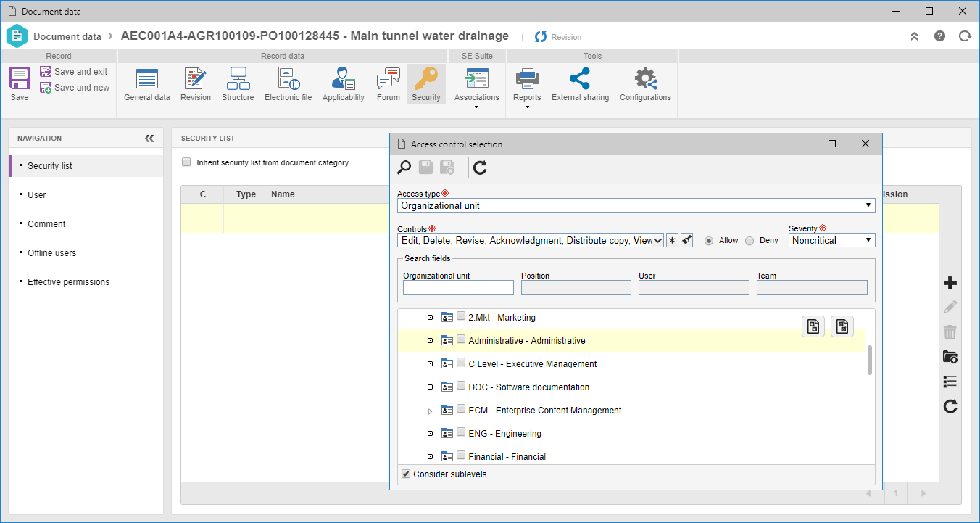This screenshot has height=523, width=980.
Task: Click the Document data hexagon logo
Action: [17, 36]
